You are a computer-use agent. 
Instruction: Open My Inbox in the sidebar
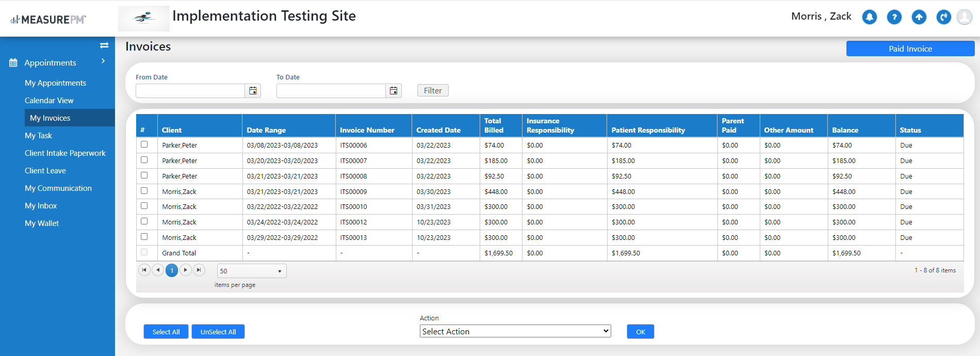41,206
